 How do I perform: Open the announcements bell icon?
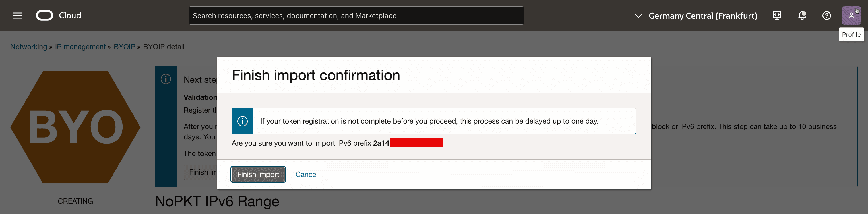[x=802, y=16]
